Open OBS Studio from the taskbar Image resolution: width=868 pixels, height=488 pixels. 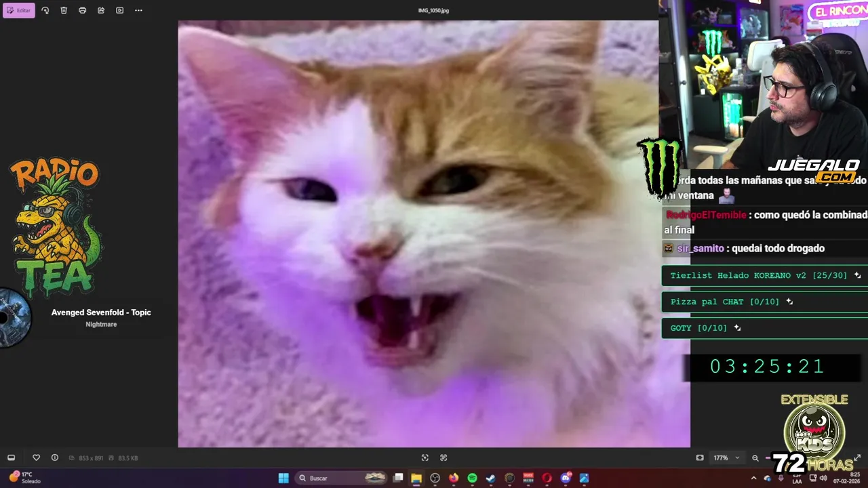coord(435,478)
